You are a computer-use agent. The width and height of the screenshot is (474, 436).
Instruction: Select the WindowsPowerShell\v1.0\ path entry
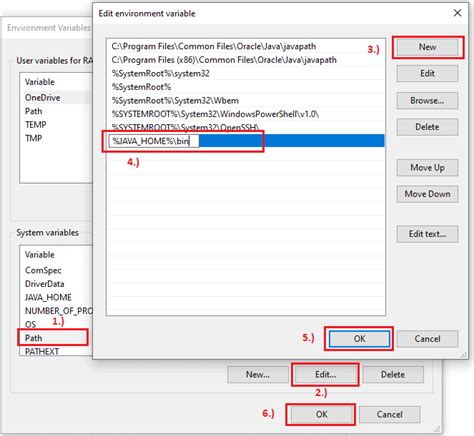pos(246,114)
